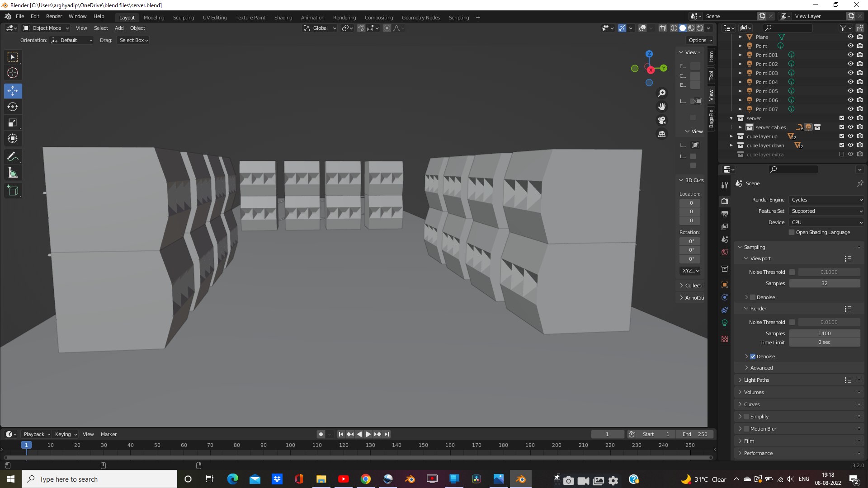Open the Device CPU dropdown
This screenshot has width=868, height=488.
point(827,222)
